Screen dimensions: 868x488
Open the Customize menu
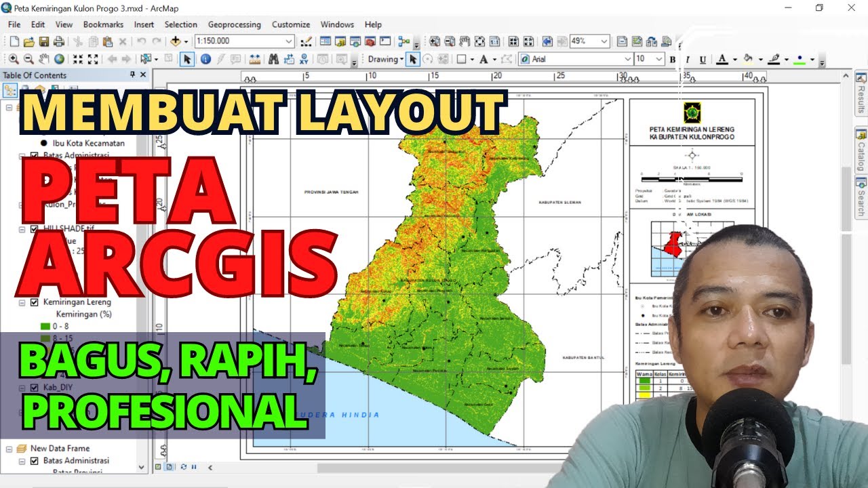point(291,24)
